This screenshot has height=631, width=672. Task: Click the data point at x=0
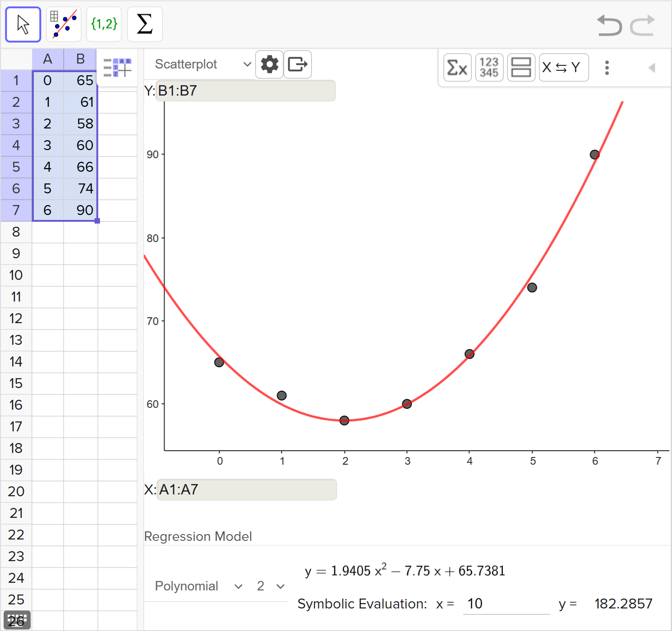pyautogui.click(x=219, y=362)
